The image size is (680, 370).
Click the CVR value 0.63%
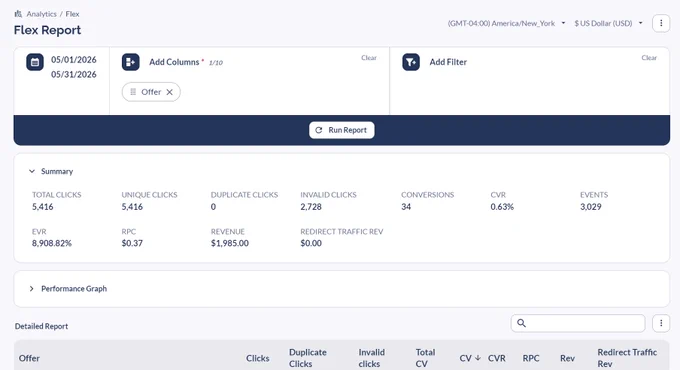(502, 207)
